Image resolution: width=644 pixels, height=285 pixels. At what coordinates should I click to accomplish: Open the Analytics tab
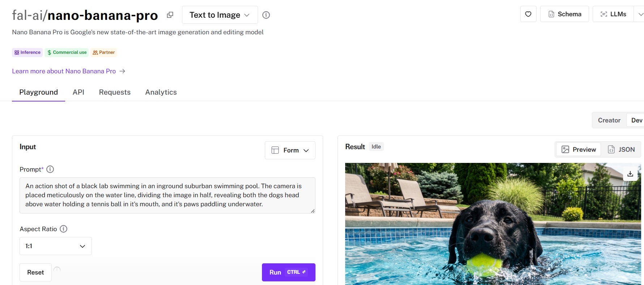click(x=161, y=92)
